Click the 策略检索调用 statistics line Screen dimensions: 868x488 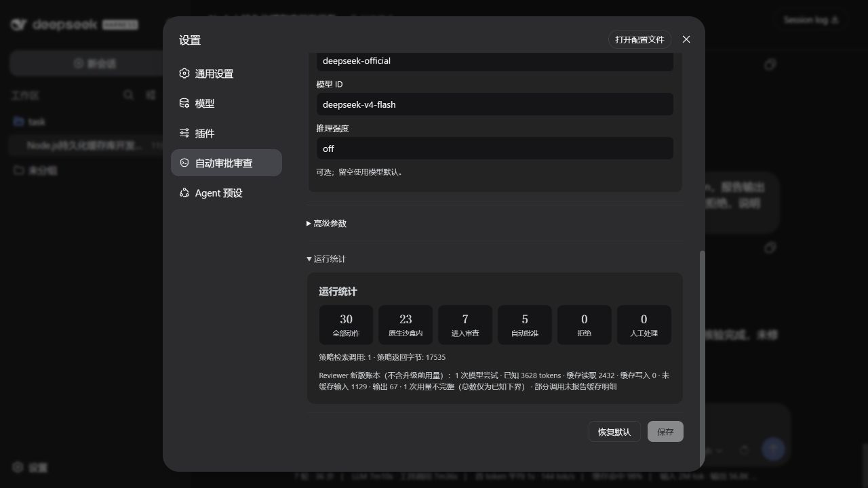click(382, 357)
